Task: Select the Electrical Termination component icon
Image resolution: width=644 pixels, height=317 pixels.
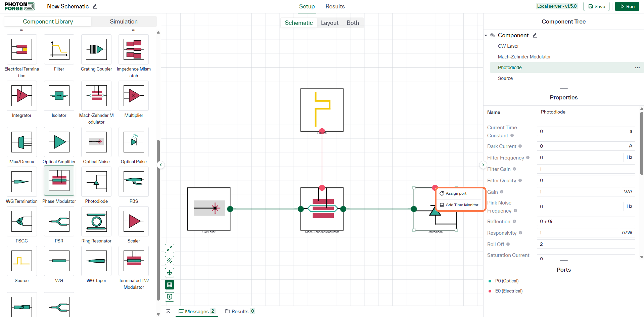Action: point(21,49)
